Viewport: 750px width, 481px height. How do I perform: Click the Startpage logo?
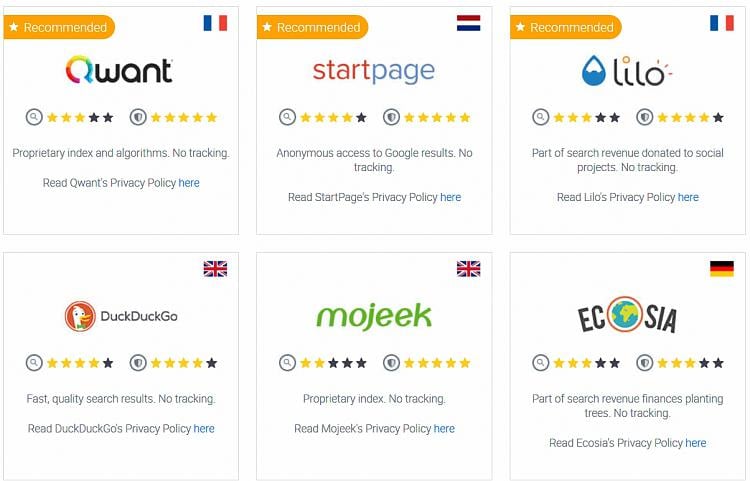pos(373,71)
